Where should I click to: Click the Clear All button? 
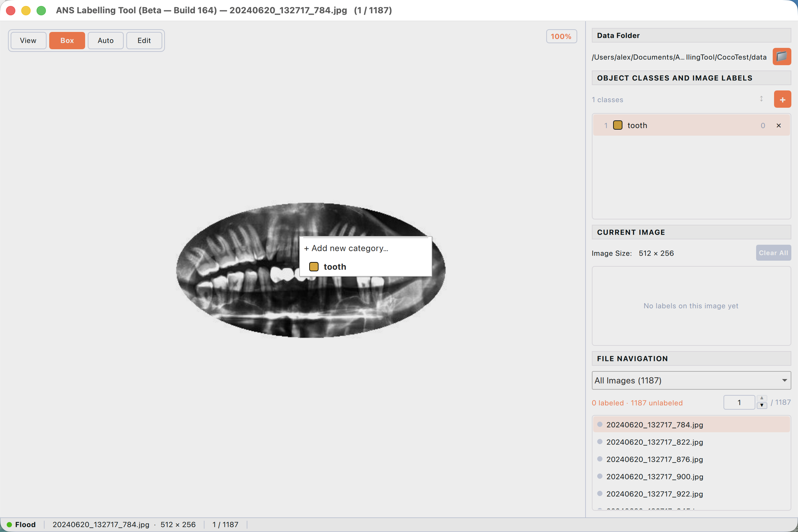click(773, 253)
